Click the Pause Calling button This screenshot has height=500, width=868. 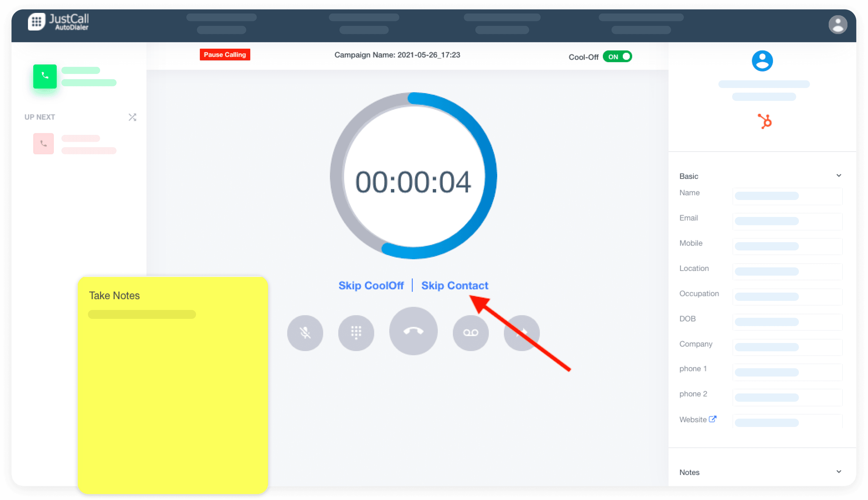(225, 55)
